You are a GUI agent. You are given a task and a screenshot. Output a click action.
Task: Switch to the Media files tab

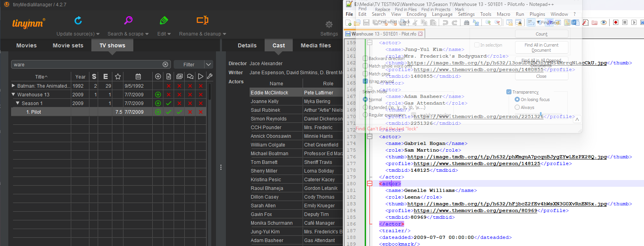pos(316,45)
